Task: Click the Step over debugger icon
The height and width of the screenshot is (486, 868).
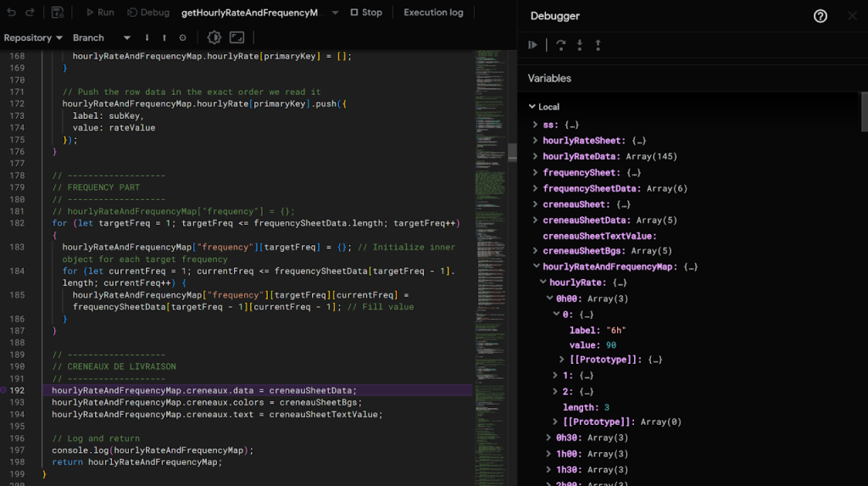Action: (560, 45)
